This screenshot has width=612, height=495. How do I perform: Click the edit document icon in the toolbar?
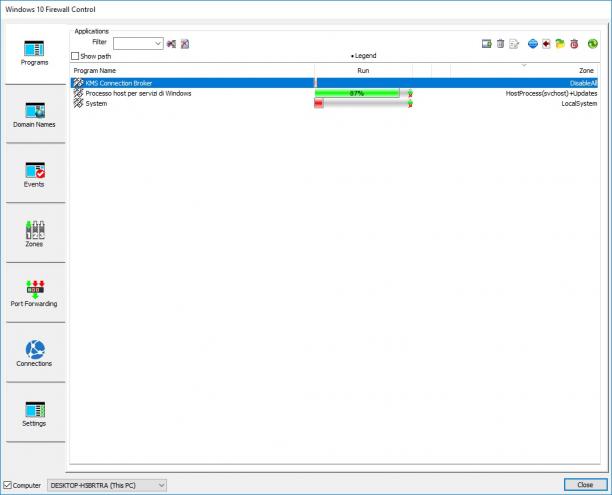click(514, 44)
